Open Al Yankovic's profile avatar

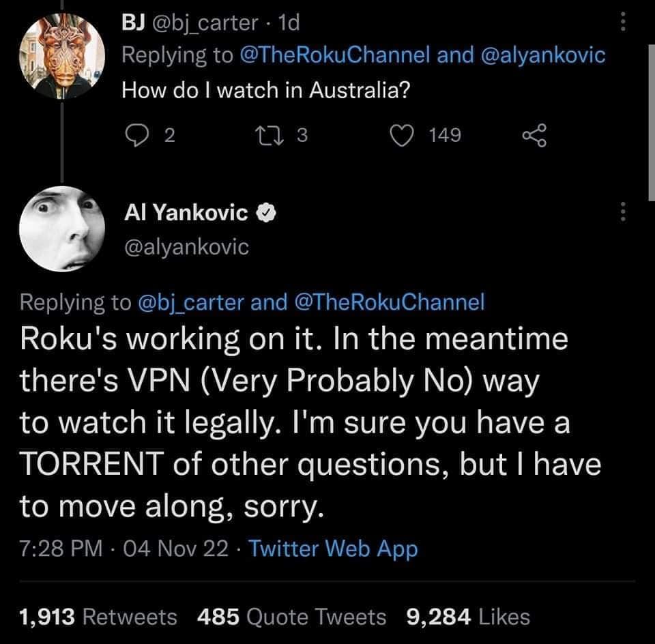pos(62,229)
